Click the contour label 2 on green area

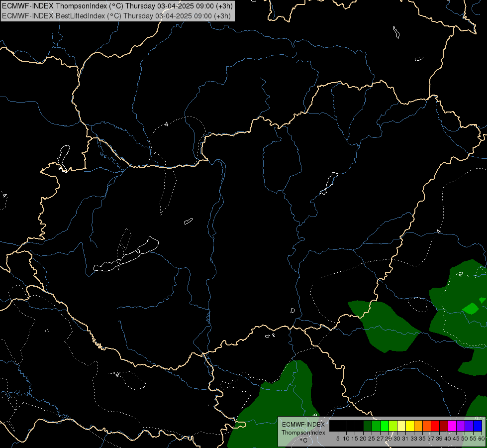[461, 274]
